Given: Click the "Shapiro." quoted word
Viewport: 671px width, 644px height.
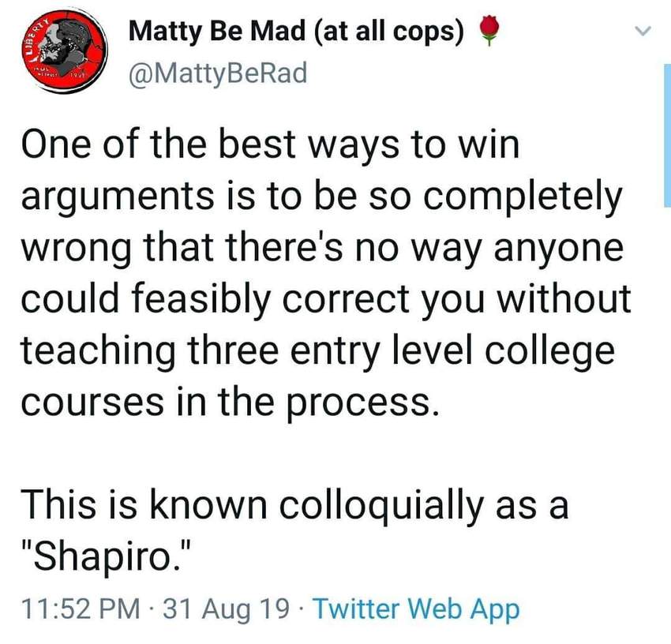Looking at the screenshot, I should click(107, 557).
